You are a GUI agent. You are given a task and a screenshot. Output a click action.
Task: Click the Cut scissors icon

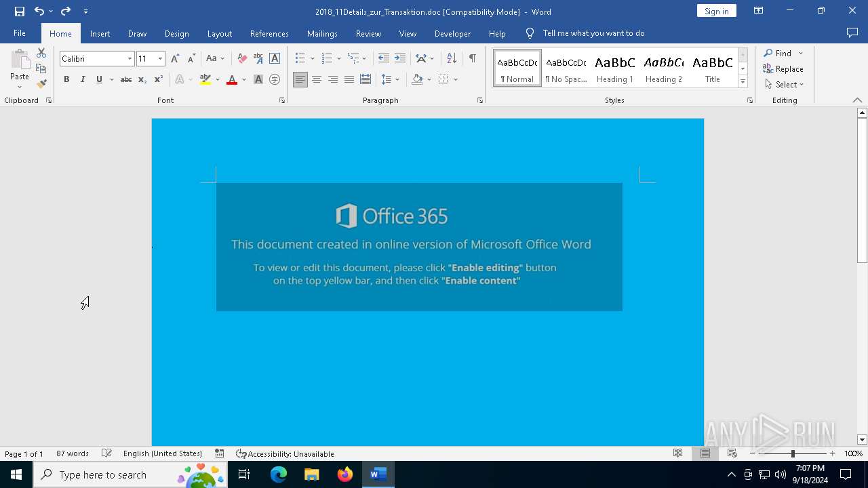click(41, 53)
